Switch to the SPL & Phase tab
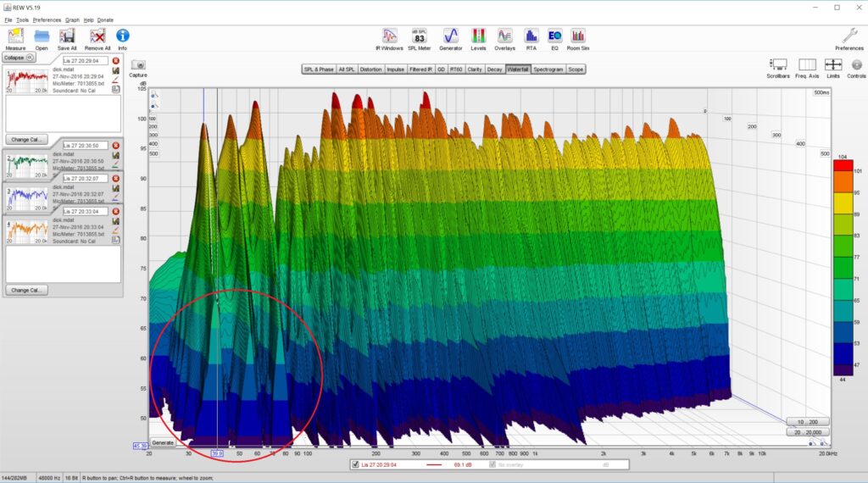 click(x=319, y=69)
